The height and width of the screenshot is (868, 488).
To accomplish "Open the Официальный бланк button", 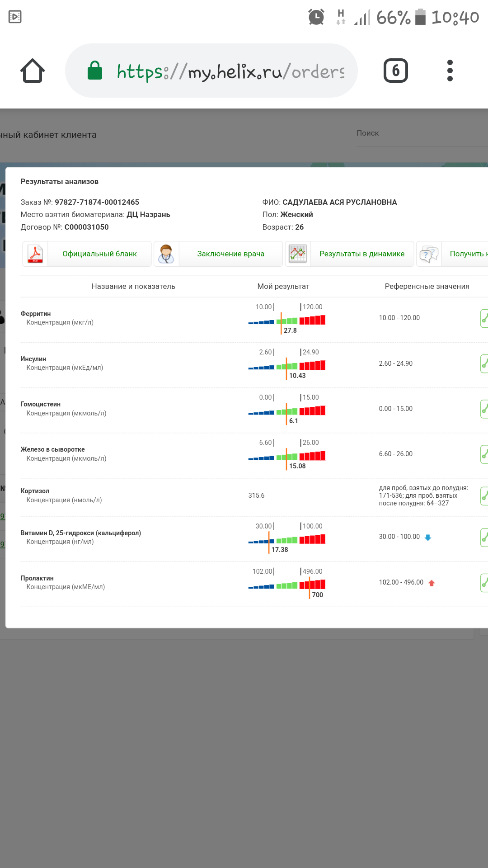I will coord(99,254).
